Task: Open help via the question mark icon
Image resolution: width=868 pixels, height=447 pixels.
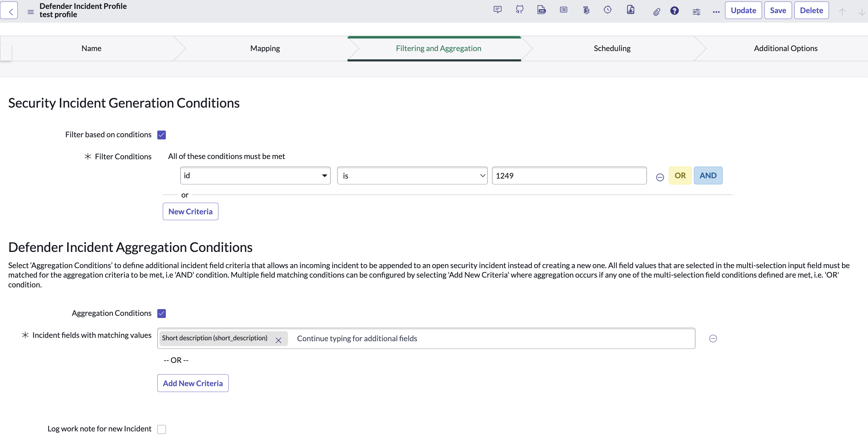Action: click(674, 11)
